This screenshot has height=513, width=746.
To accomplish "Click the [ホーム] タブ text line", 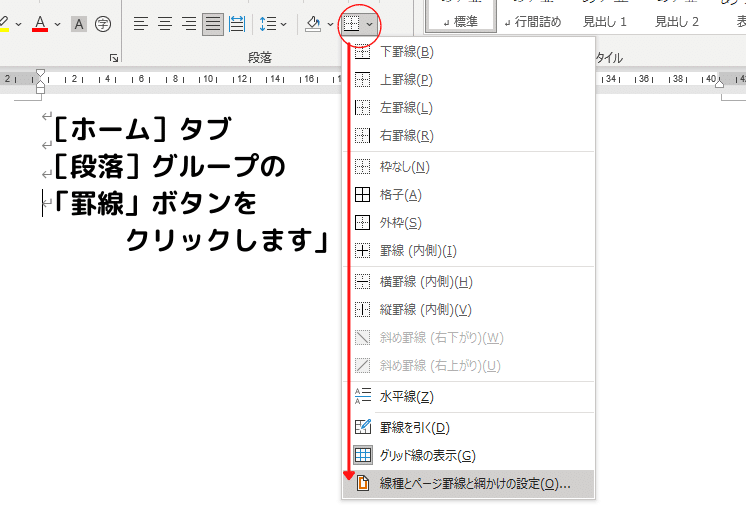I will [x=142, y=129].
